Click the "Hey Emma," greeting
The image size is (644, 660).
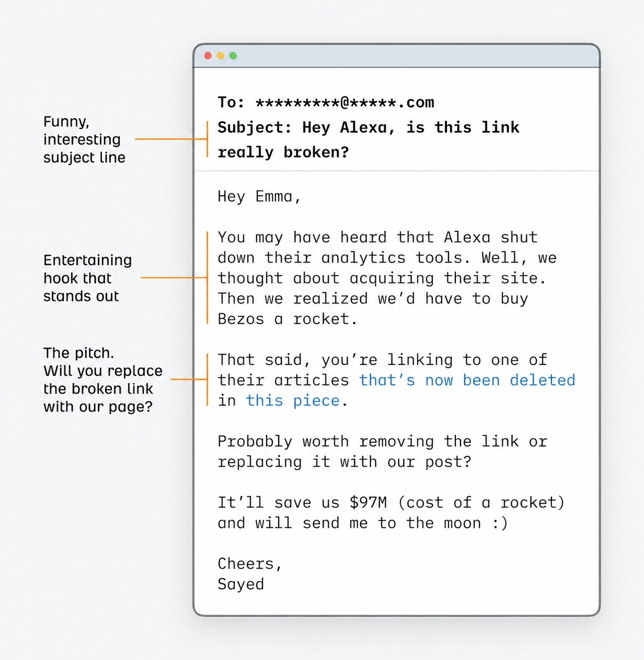click(259, 196)
